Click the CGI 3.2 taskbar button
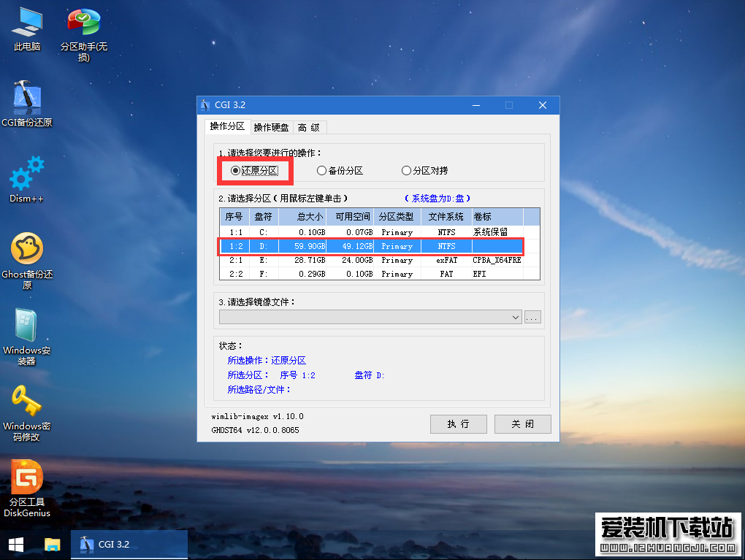Viewport: 745px width, 560px height. point(129,545)
